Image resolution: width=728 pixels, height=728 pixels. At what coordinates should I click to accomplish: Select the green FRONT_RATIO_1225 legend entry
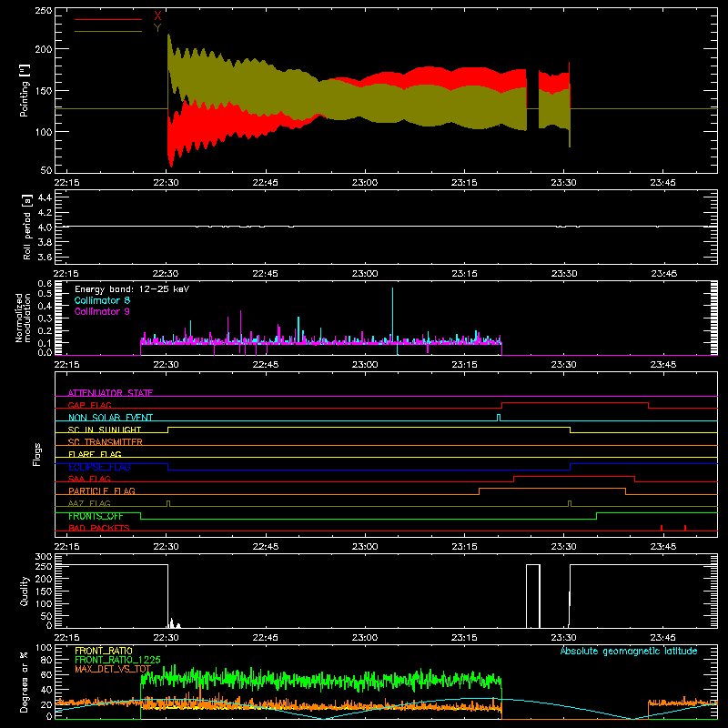click(x=117, y=660)
